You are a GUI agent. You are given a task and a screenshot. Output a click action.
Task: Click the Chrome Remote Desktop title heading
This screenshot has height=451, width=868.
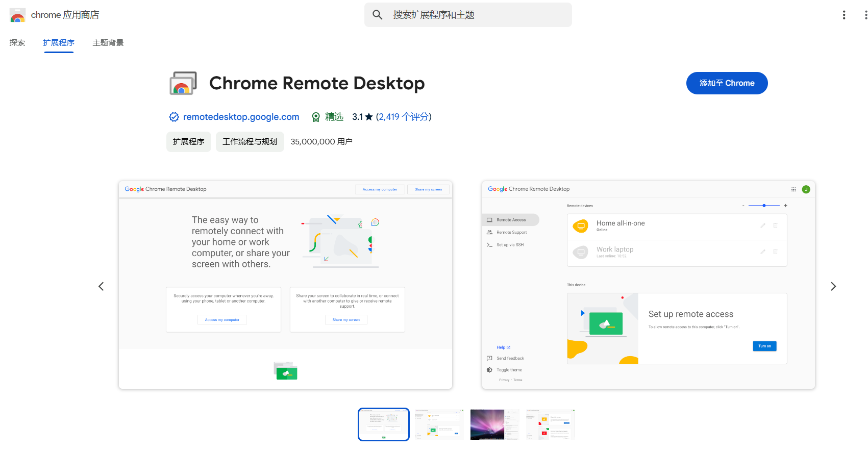tap(317, 83)
